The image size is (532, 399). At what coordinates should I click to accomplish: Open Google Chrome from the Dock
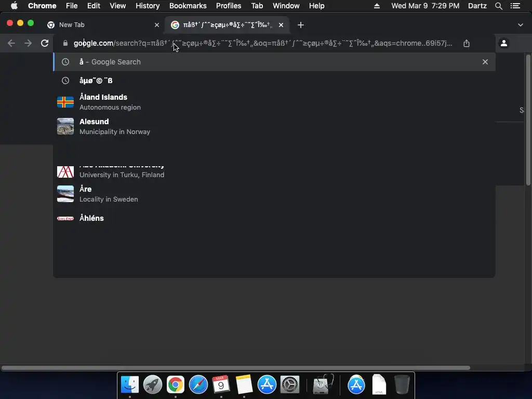click(176, 385)
